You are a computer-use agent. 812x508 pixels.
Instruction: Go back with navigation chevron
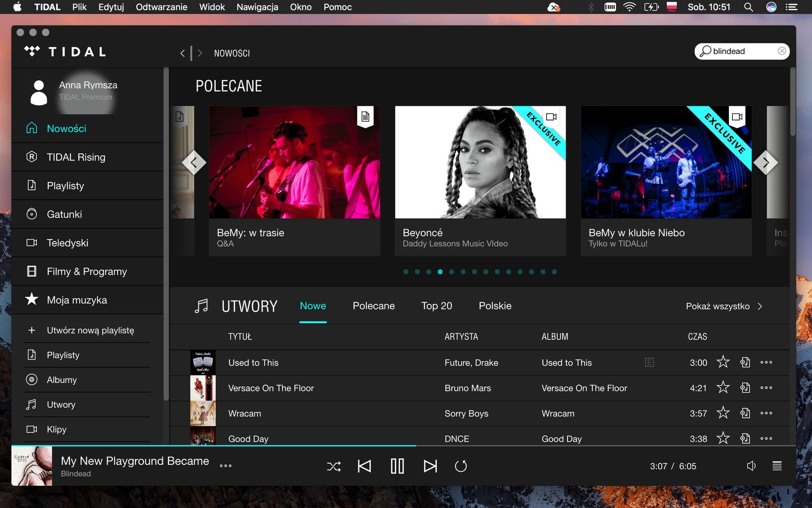(182, 53)
